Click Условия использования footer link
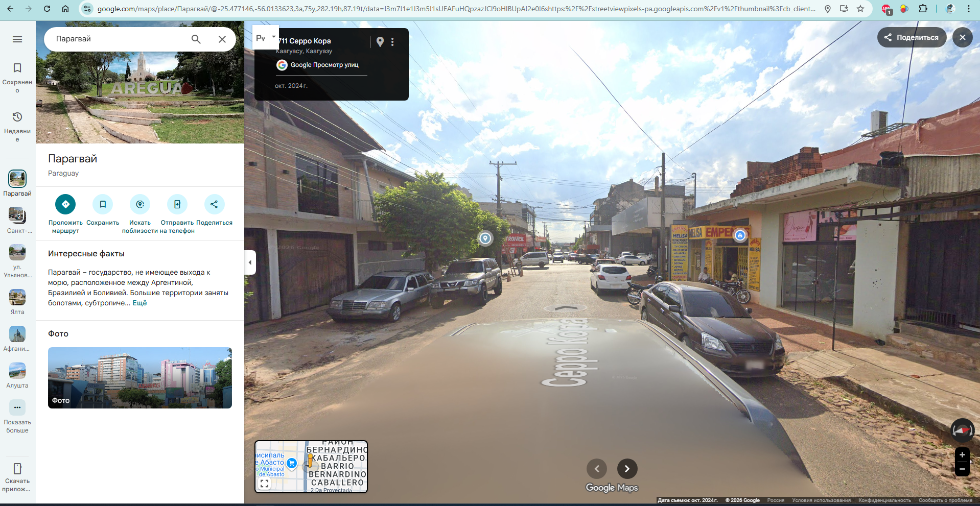The height and width of the screenshot is (506, 980). (821, 500)
